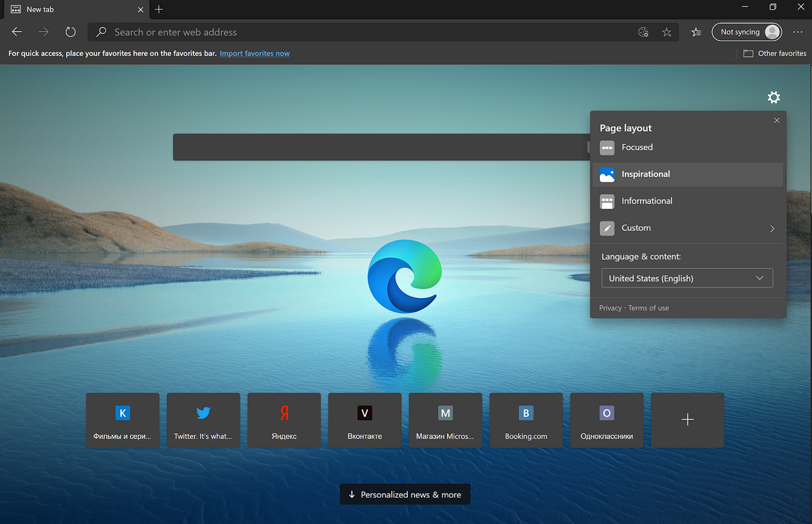Click the forward navigation arrow

pyautogui.click(x=44, y=32)
